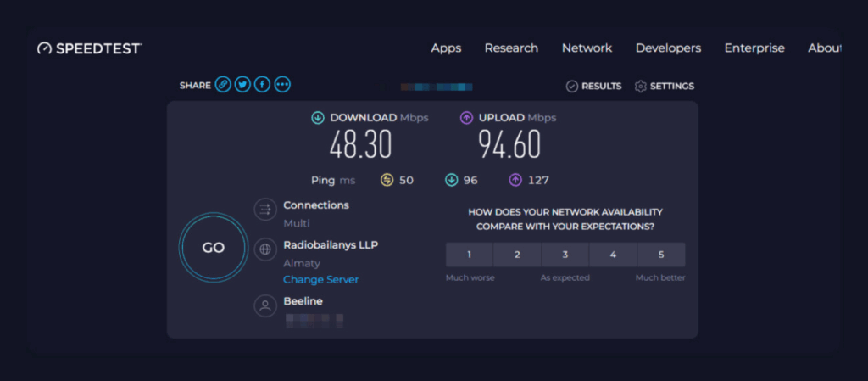Click the Multi connections text
This screenshot has width=868, height=381.
pyautogui.click(x=297, y=224)
